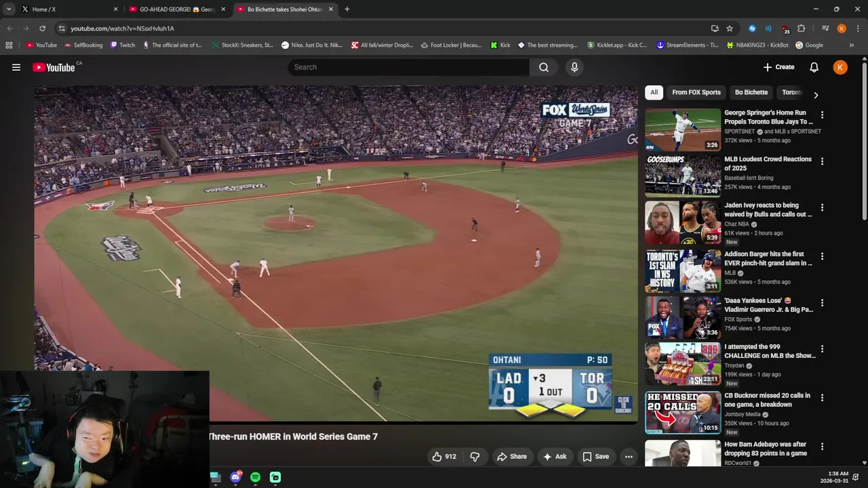
Task: Click the Create button
Action: tap(778, 67)
